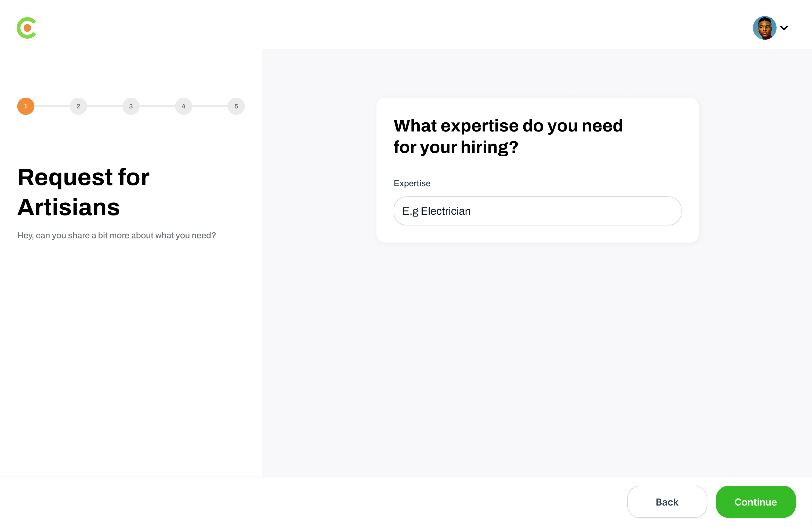Jump to final step 5 circle
This screenshot has width=812, height=527.
(x=236, y=106)
